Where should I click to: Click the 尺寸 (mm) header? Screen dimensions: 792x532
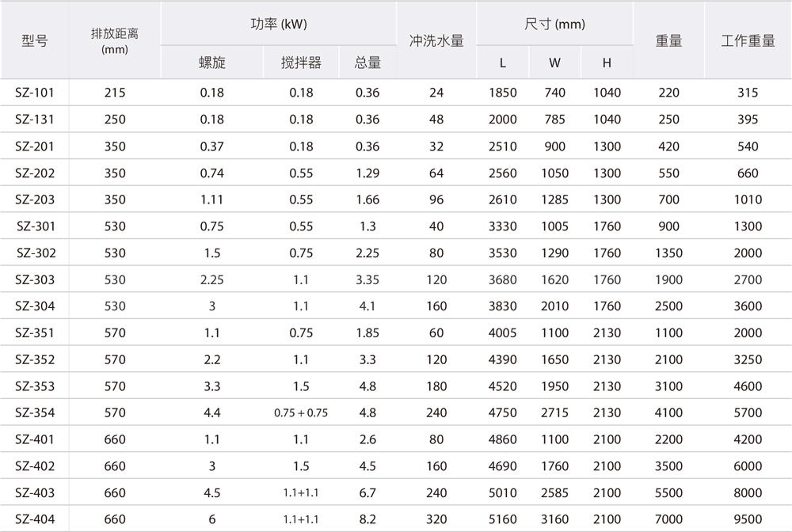pyautogui.click(x=554, y=25)
